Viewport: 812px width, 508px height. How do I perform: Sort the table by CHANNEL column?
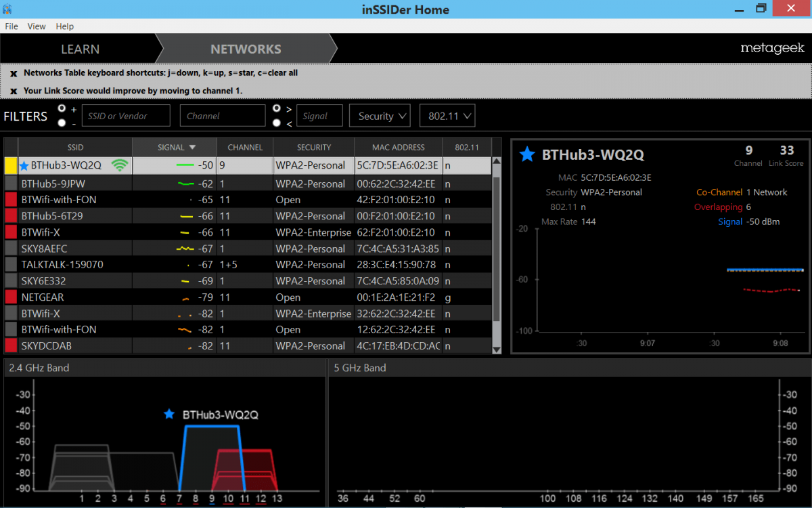tap(245, 147)
